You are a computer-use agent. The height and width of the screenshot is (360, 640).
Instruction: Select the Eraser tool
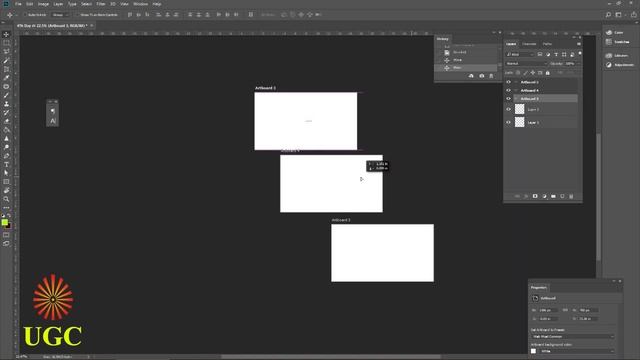pyautogui.click(x=6, y=121)
